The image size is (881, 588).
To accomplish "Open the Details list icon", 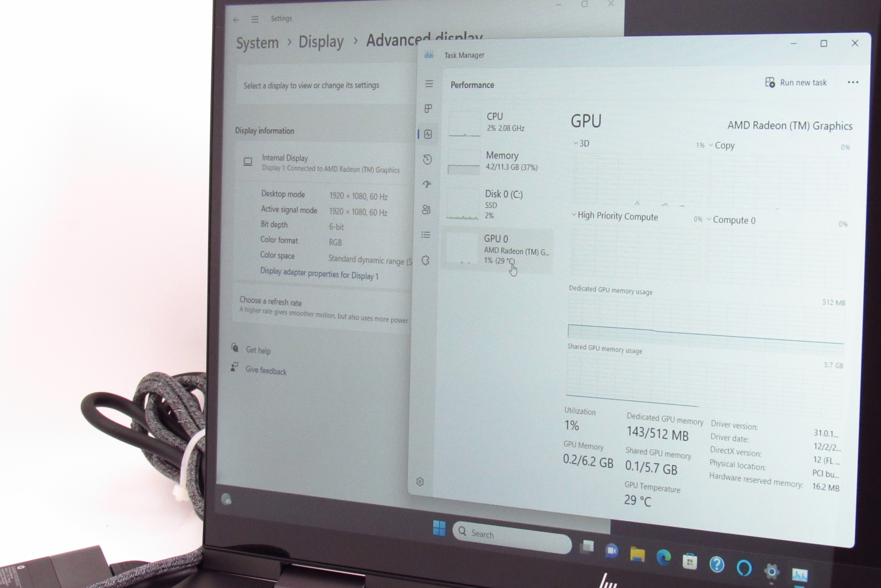I will pyautogui.click(x=426, y=235).
